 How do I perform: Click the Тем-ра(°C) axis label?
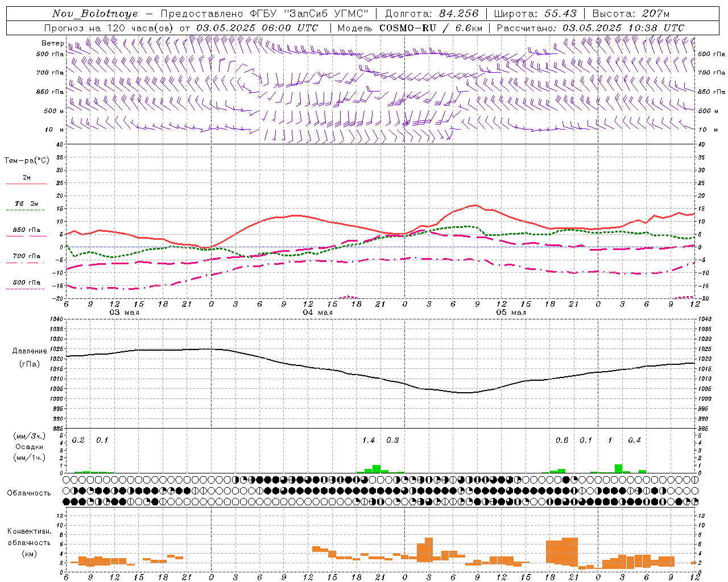[x=27, y=161]
